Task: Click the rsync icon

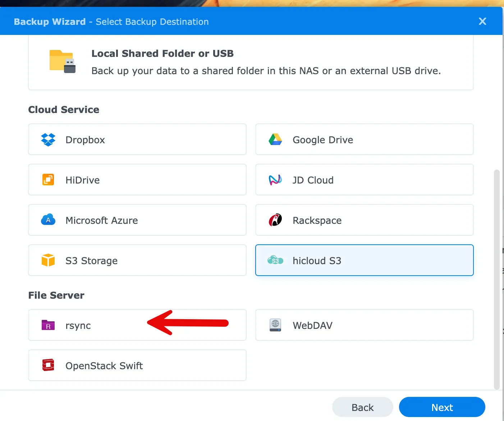Action: click(x=48, y=325)
